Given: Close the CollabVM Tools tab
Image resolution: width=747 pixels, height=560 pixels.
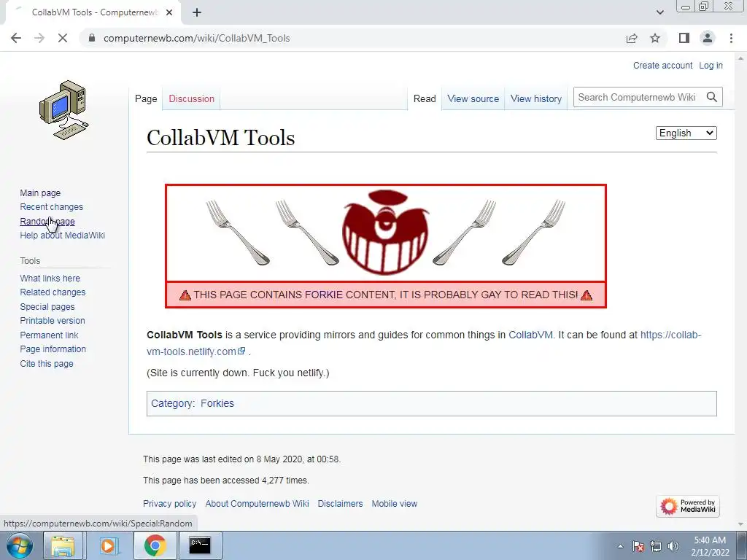Looking at the screenshot, I should 169,12.
